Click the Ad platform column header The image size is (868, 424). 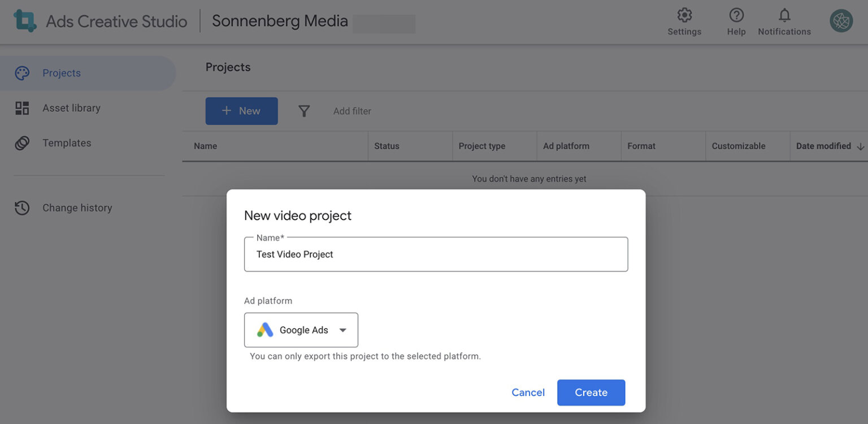coord(566,146)
